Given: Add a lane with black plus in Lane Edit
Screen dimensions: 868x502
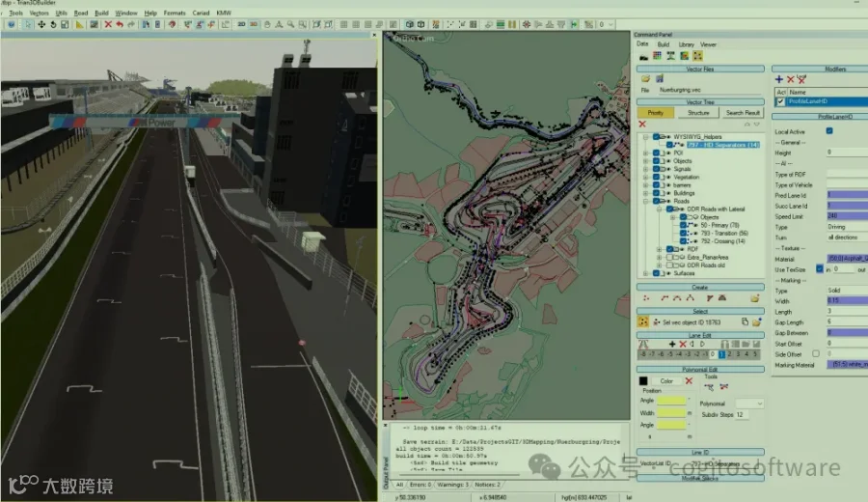Looking at the screenshot, I should (672, 344).
